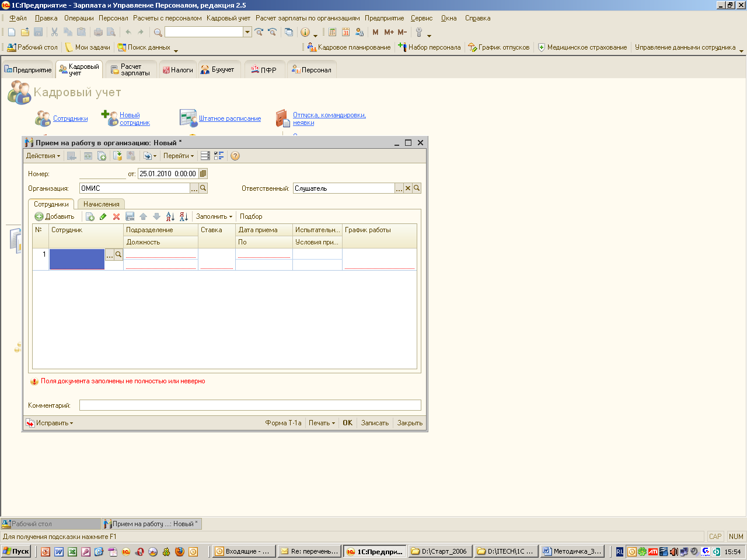Click the wrench settings icon
Screen dimensions: 747x560
[x=419, y=32]
